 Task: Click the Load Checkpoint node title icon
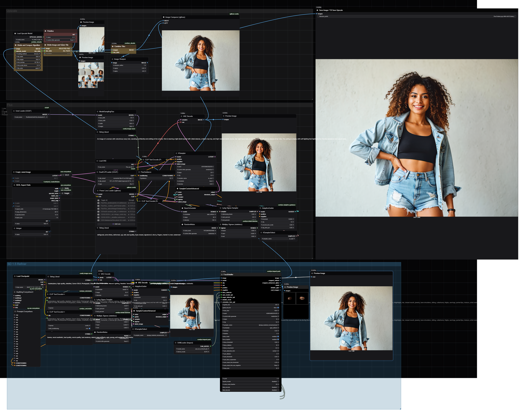[x=15, y=276]
